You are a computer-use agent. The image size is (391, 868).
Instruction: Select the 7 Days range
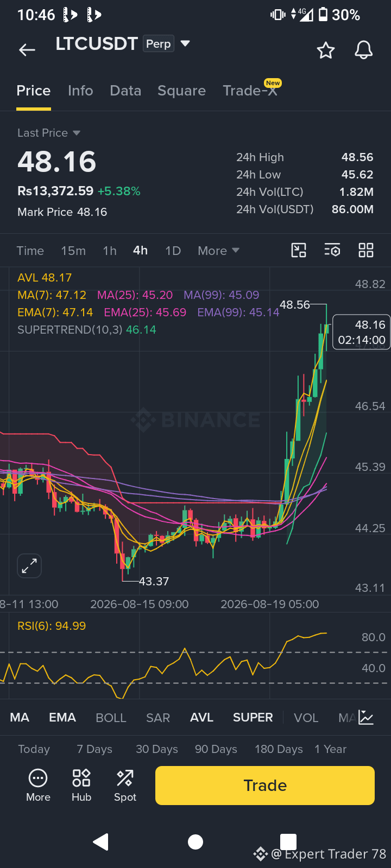(94, 749)
